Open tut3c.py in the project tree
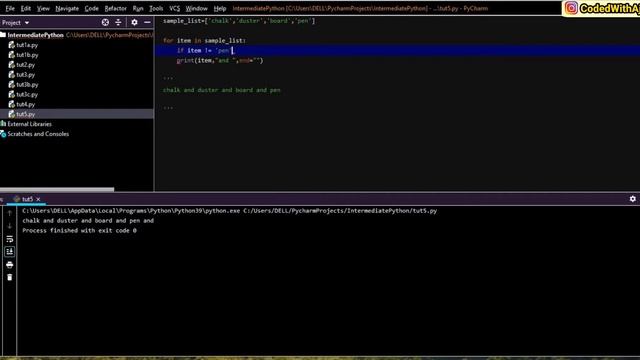640x360 pixels. click(x=27, y=94)
